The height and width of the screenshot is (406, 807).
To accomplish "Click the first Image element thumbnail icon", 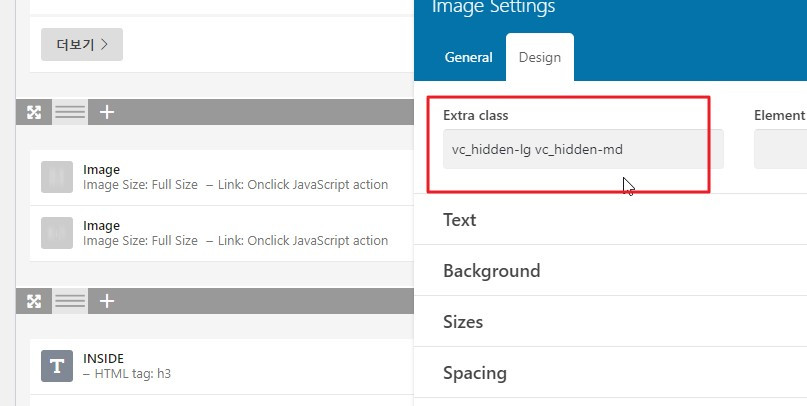I will (57, 177).
